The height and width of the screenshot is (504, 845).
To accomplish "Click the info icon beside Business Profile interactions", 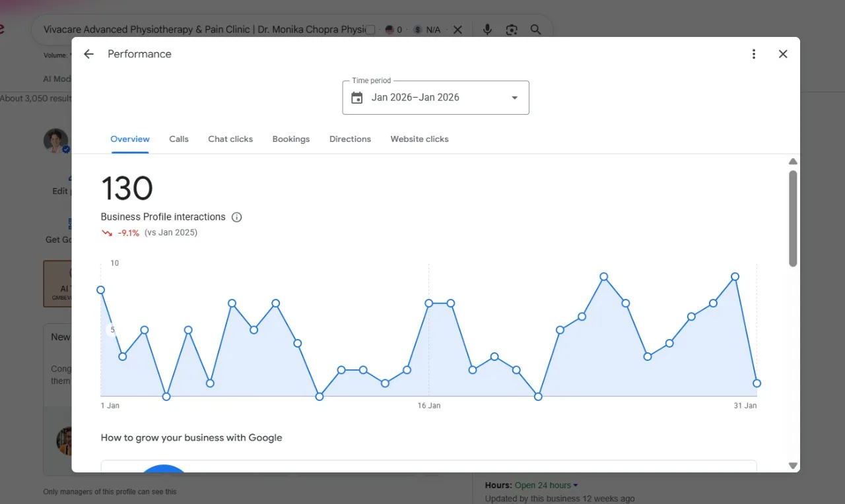I will pos(237,217).
